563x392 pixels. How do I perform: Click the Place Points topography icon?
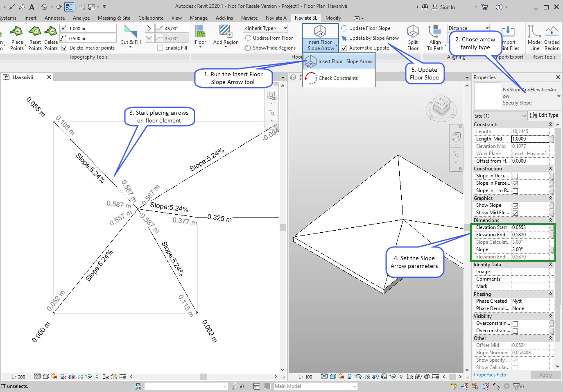(17, 32)
